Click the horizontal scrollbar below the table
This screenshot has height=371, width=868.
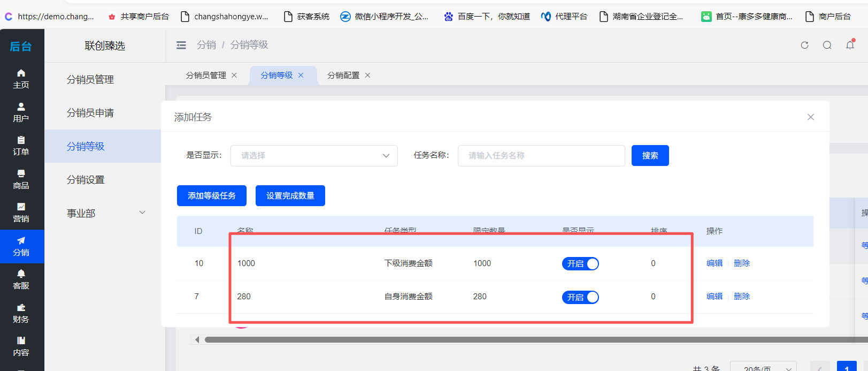[x=481, y=339]
